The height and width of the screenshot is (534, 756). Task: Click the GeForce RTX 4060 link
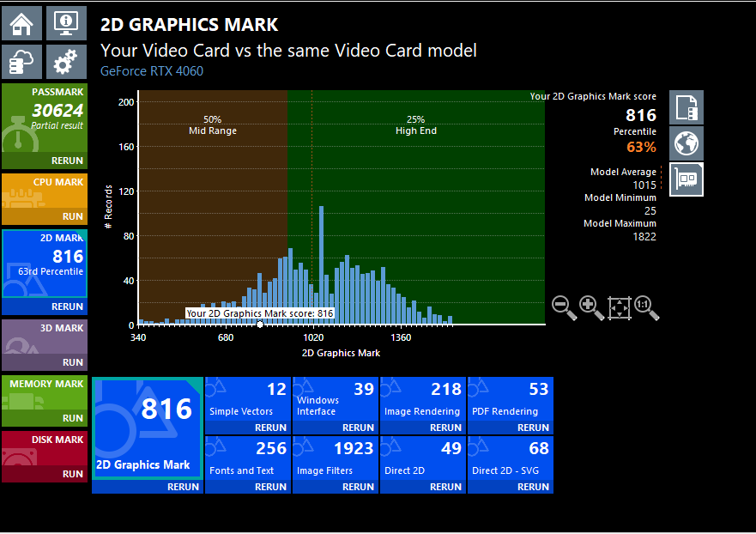tap(152, 71)
